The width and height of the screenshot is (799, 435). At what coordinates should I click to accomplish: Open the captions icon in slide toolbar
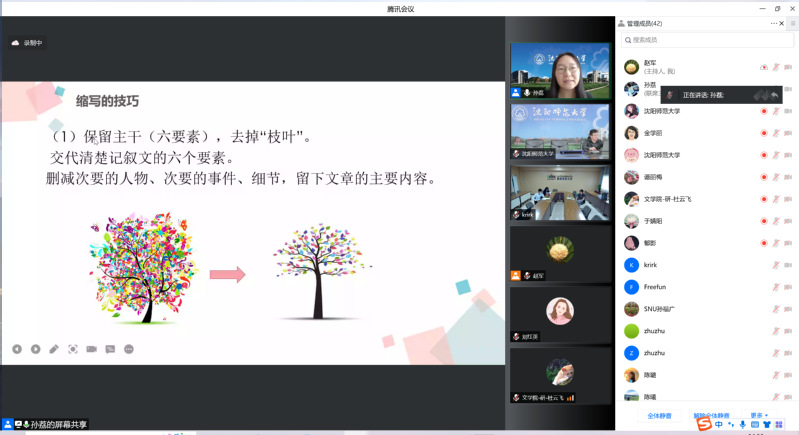click(x=110, y=349)
